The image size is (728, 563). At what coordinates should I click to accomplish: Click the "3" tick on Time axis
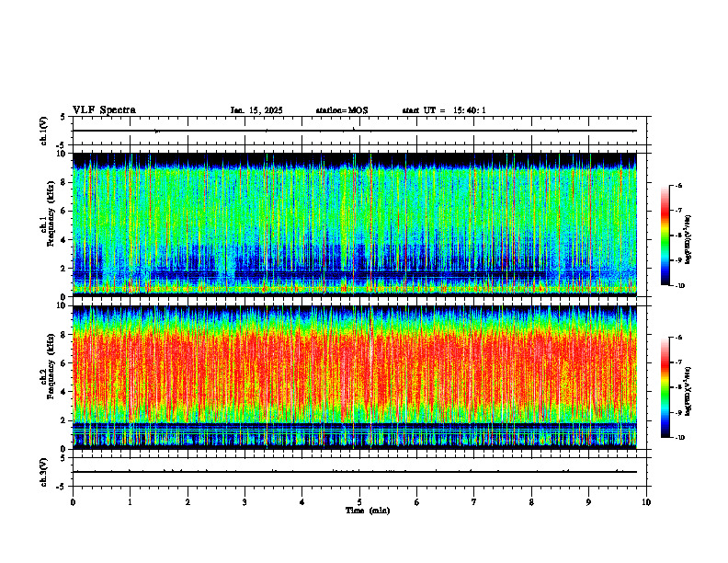pyautogui.click(x=245, y=502)
